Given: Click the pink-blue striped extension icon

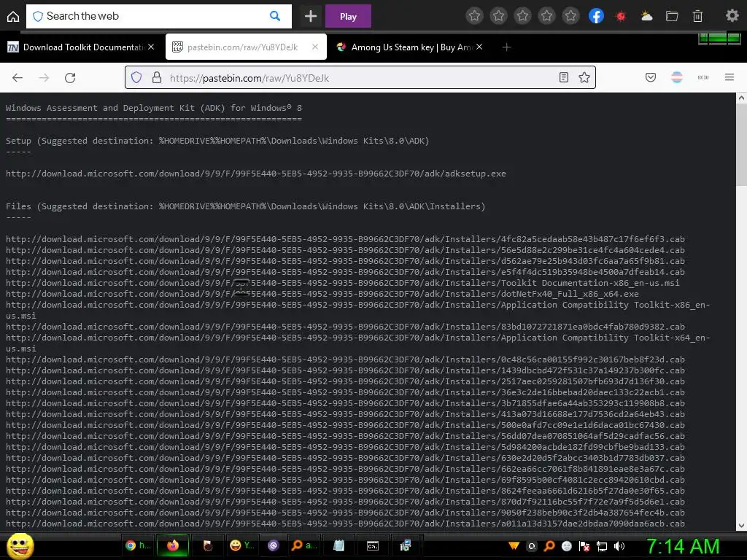Looking at the screenshot, I should [x=676, y=77].
